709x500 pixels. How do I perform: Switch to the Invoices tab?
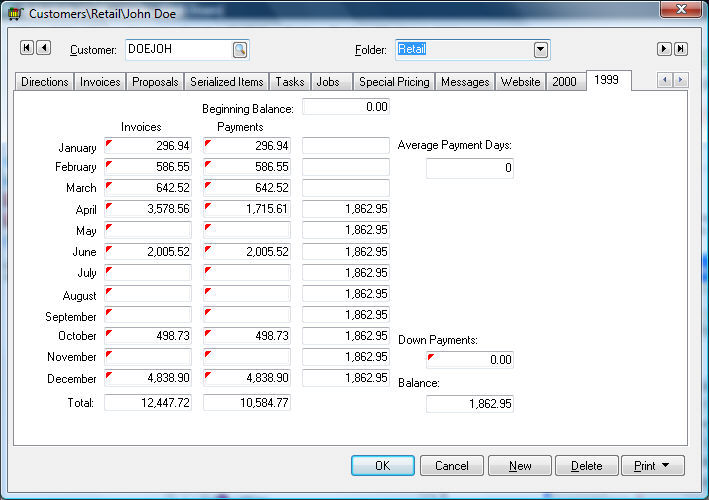[100, 82]
